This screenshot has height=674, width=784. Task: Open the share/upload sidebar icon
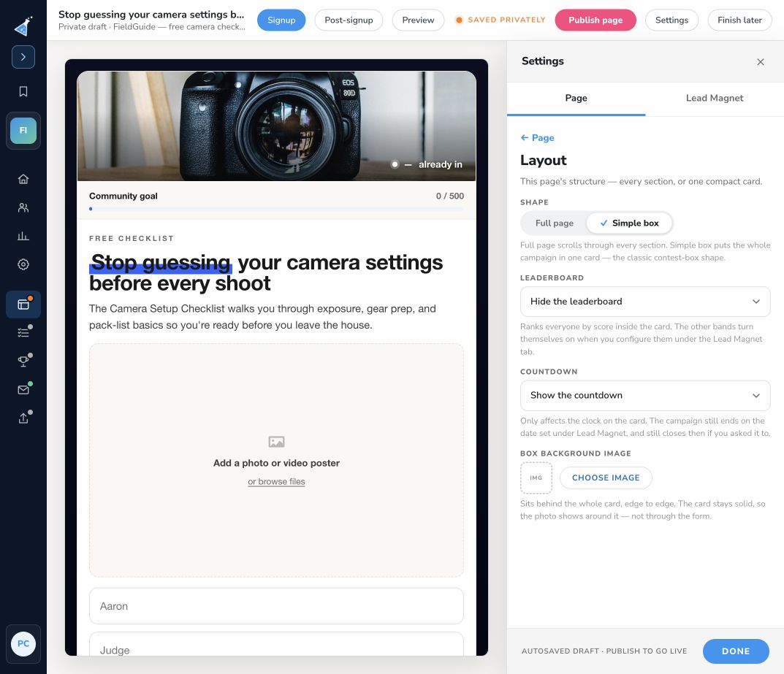tap(23, 418)
